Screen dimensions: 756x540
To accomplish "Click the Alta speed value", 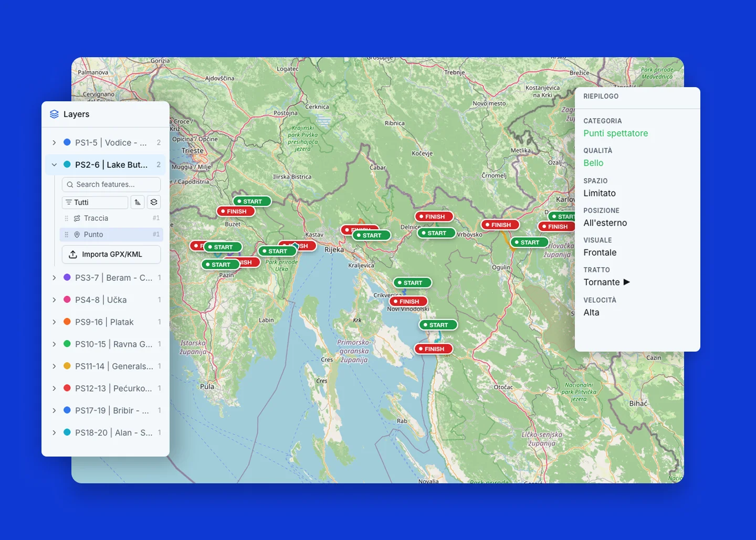I will [591, 312].
